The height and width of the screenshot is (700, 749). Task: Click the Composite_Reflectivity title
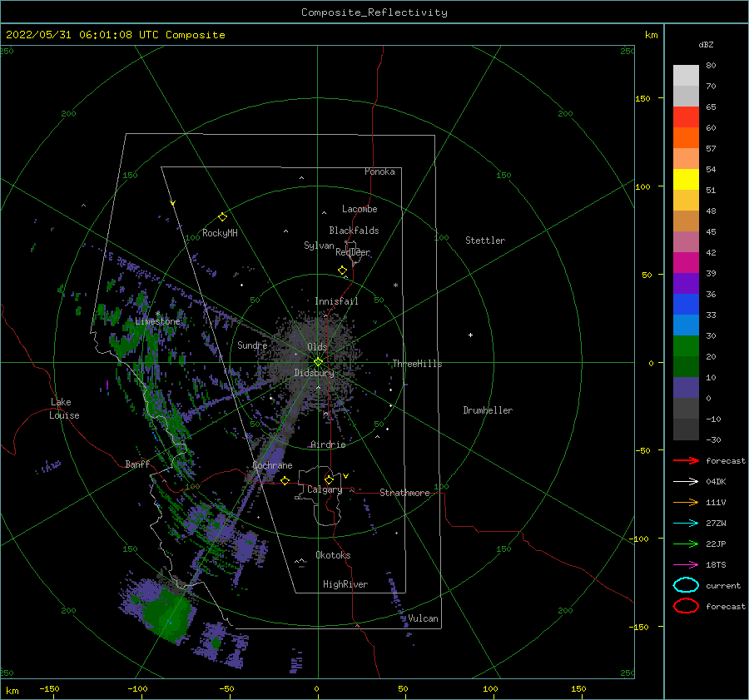coord(374,12)
